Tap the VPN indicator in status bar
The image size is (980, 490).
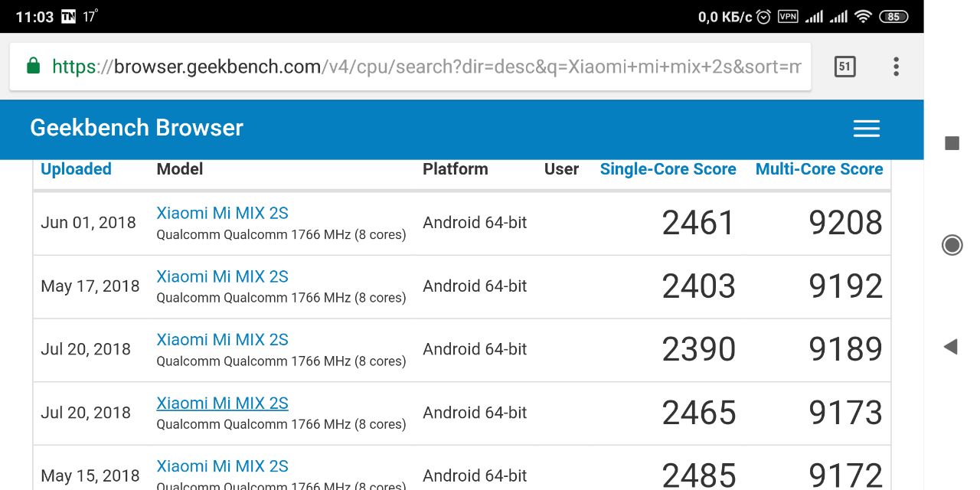(x=788, y=16)
